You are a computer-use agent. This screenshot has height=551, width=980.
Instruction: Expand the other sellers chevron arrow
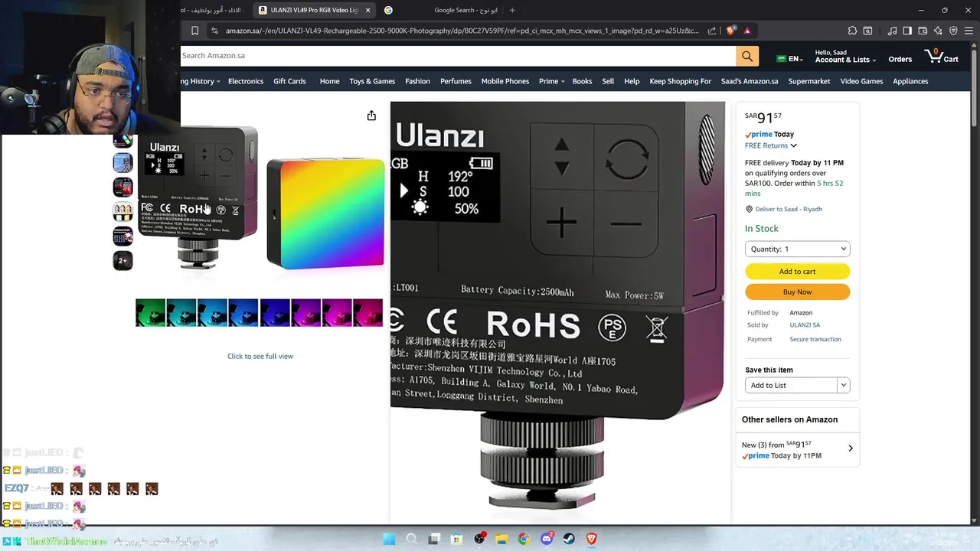pyautogui.click(x=850, y=448)
